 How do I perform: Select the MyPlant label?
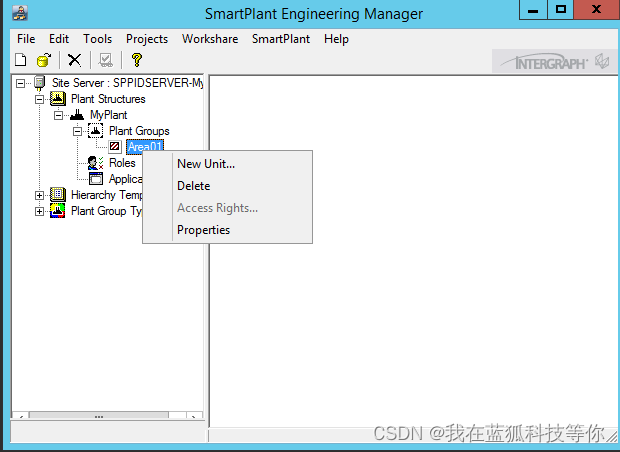(108, 115)
